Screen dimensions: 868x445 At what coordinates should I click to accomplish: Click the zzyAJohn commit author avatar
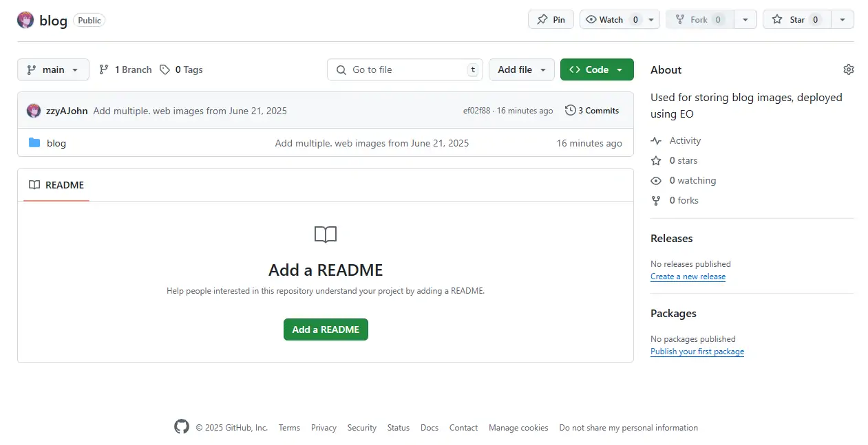click(34, 111)
